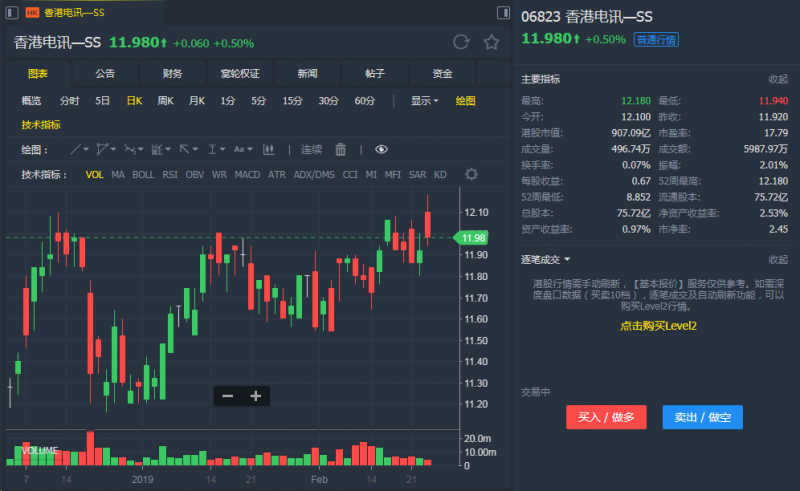The image size is (800, 491).
Task: Select the 日K daily candlestick period
Action: point(134,101)
